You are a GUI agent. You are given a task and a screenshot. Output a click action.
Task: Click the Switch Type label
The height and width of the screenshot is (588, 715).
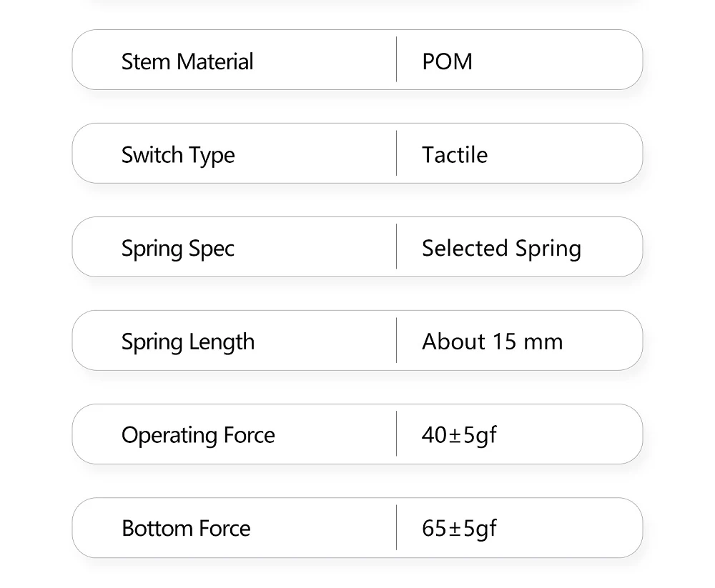tap(178, 155)
